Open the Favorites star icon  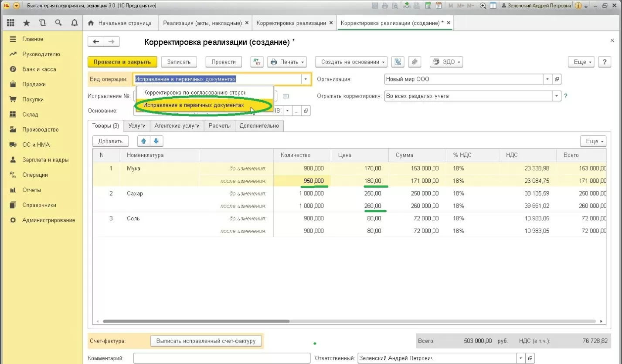(x=27, y=23)
